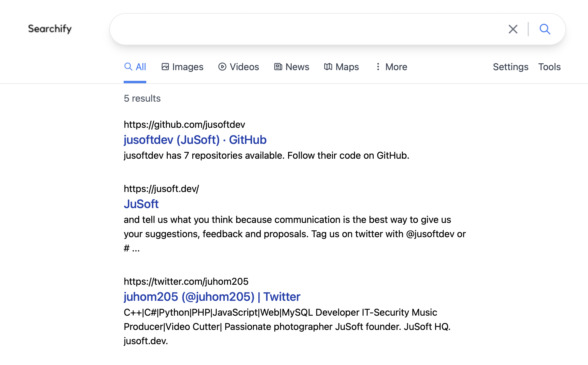Click the three-dot More icon
Viewport: 588px width, 365px height.
tap(378, 67)
